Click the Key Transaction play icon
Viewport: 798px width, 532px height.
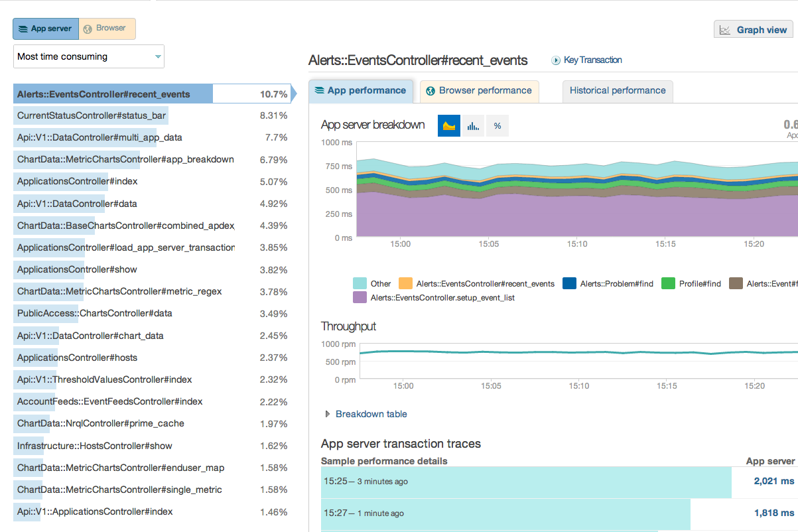point(556,60)
